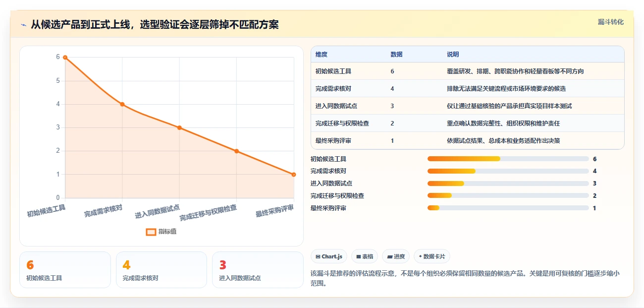
Task: Click the footnote beginning 该漏斗是推荐的评估流程示意
Action: point(465,278)
